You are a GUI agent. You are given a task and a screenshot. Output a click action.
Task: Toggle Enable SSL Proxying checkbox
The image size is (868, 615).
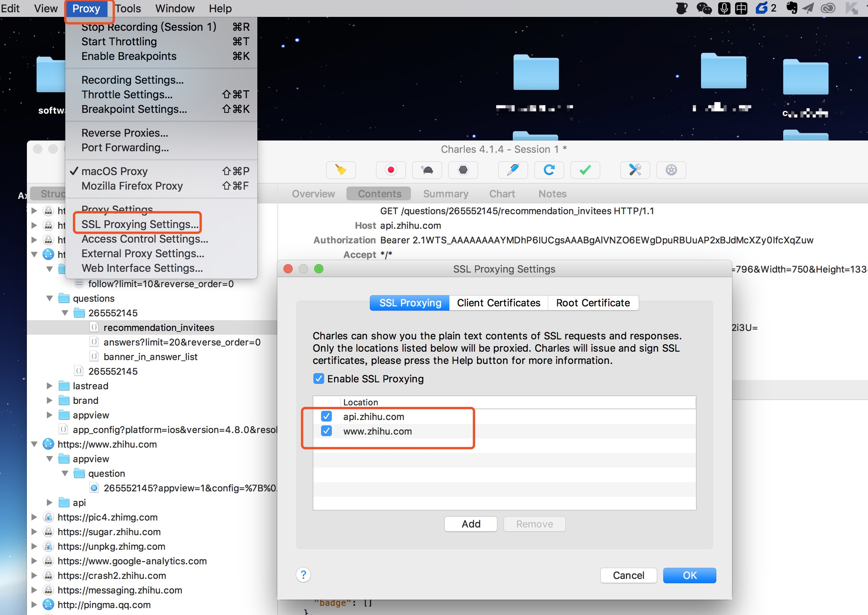pos(318,379)
